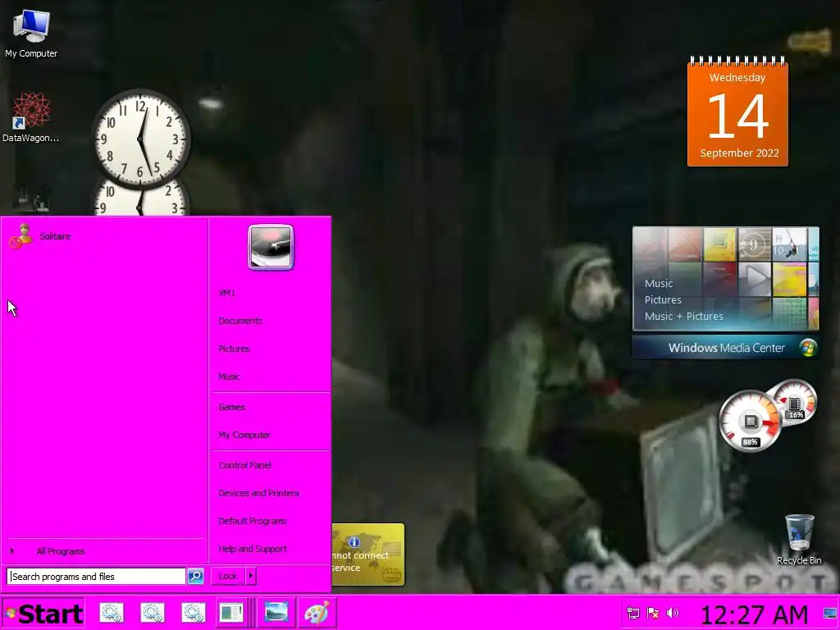The height and width of the screenshot is (630, 840).
Task: Open Music in the Start menu list
Action: point(229,377)
